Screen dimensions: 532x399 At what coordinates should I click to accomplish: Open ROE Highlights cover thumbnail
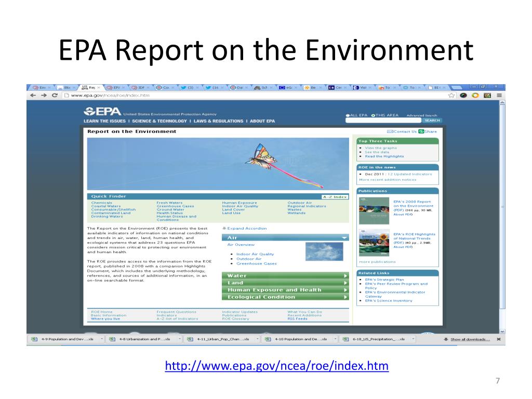374,243
